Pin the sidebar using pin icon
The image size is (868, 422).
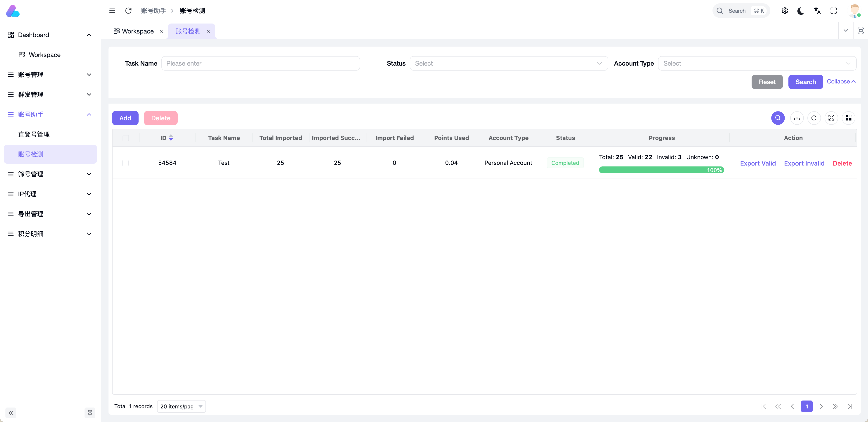coord(90,413)
